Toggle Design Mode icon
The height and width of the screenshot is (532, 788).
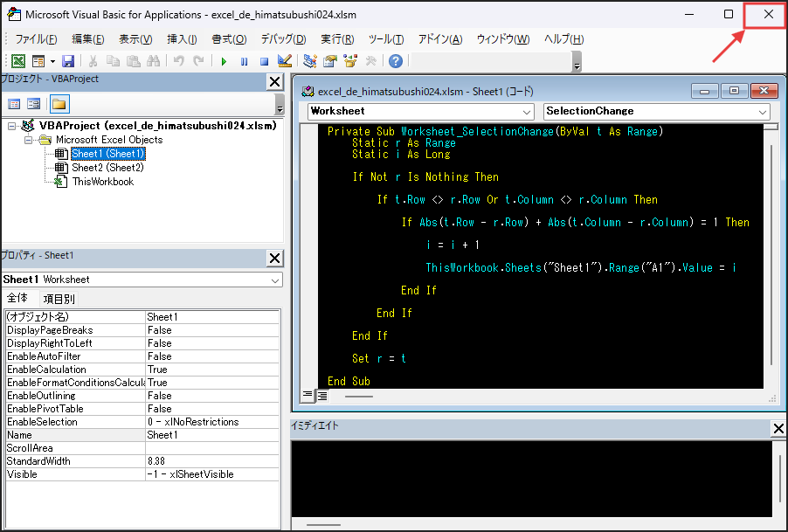(285, 61)
